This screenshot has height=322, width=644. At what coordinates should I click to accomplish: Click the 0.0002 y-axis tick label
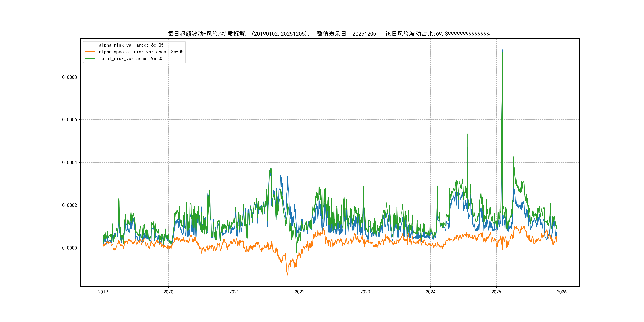pos(70,205)
